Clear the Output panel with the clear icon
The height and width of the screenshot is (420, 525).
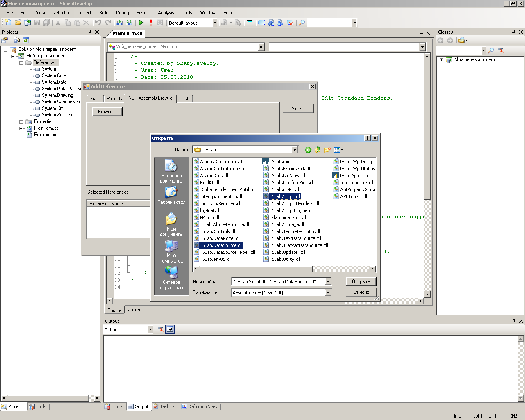tap(161, 330)
